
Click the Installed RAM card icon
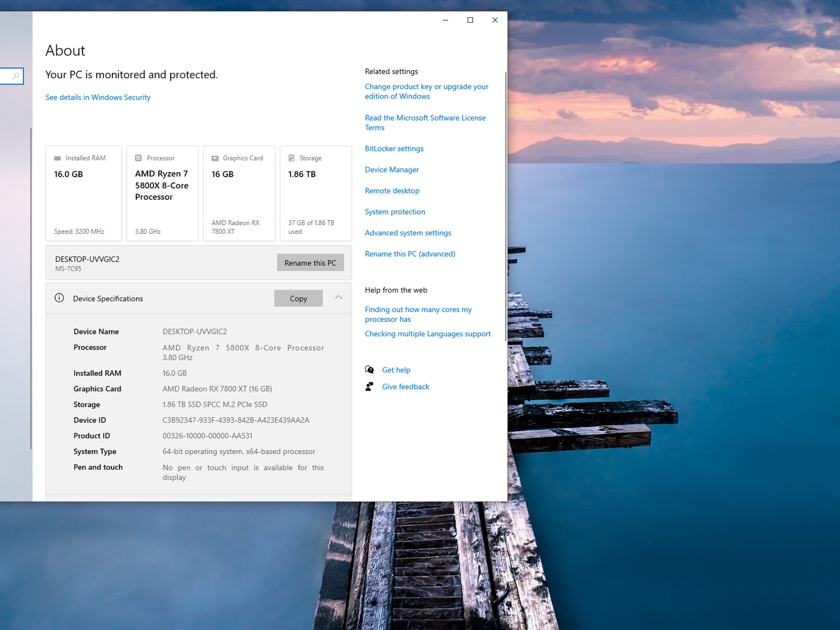[x=57, y=158]
